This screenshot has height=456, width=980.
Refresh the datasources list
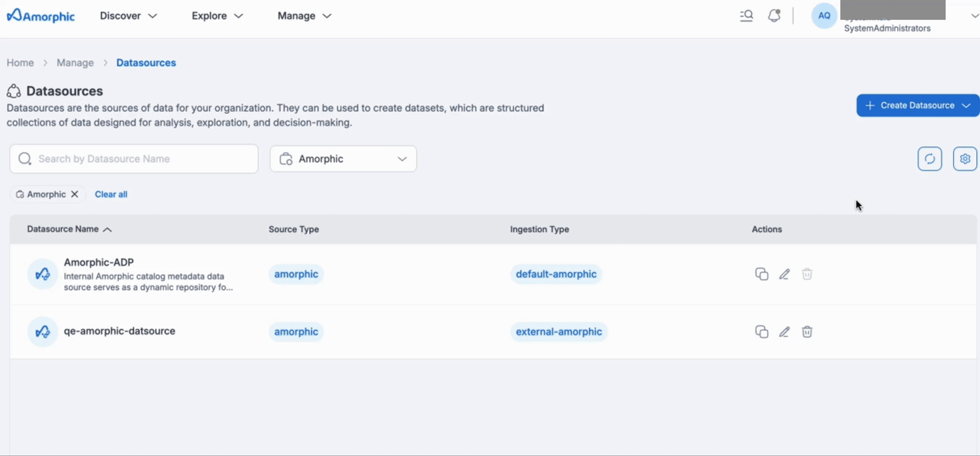930,159
